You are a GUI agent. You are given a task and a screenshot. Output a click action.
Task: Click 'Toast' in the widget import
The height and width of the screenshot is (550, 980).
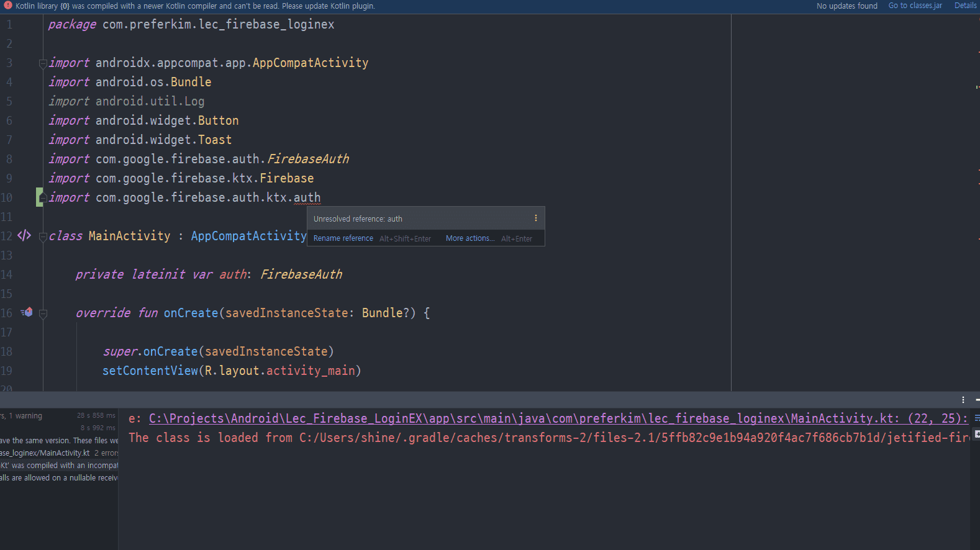tap(215, 140)
